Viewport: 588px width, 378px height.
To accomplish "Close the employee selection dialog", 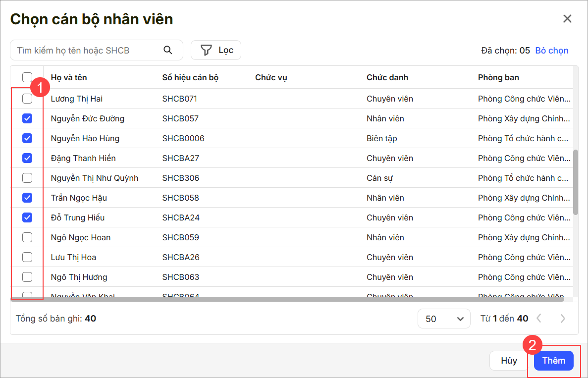I will pos(567,19).
